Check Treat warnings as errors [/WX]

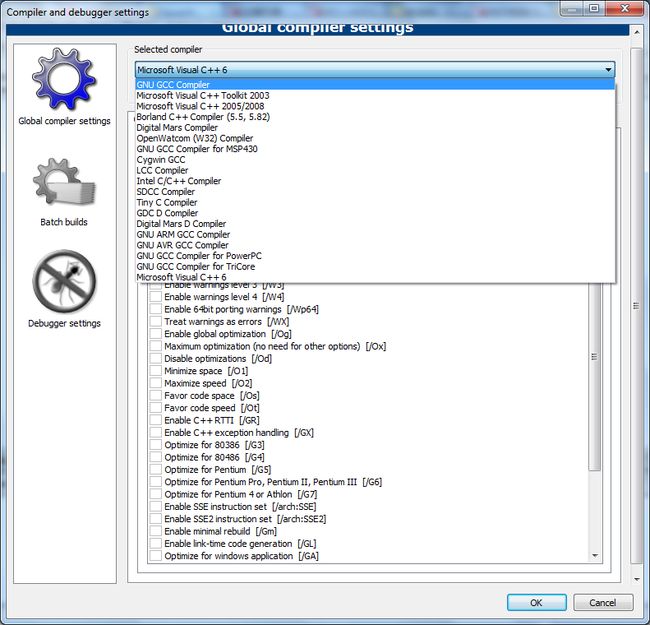click(156, 322)
